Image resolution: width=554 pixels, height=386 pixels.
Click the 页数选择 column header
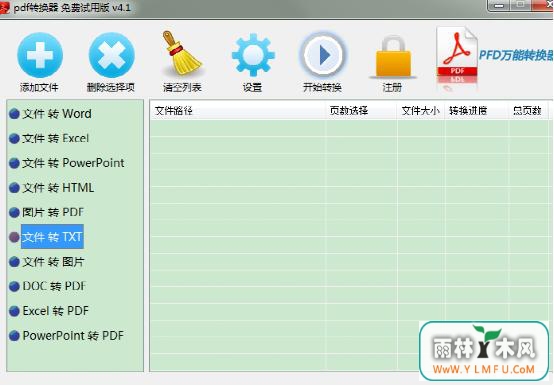coord(361,111)
